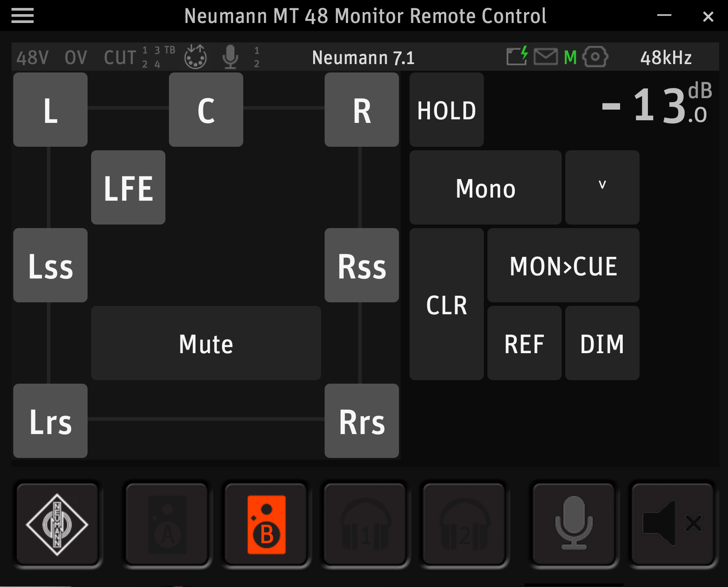Click the -13.0 dB volume readout

pyautogui.click(x=656, y=106)
